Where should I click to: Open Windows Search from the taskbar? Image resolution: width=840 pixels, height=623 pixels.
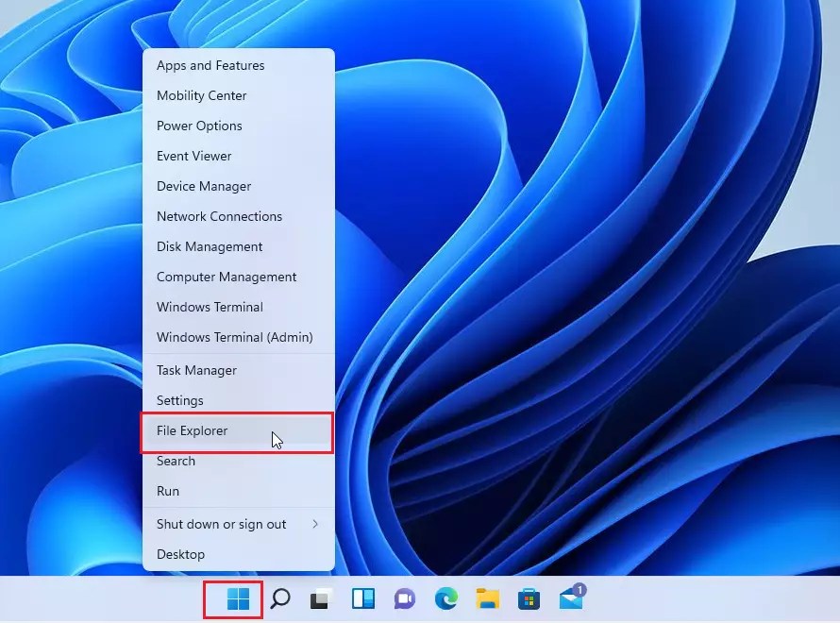(x=279, y=599)
